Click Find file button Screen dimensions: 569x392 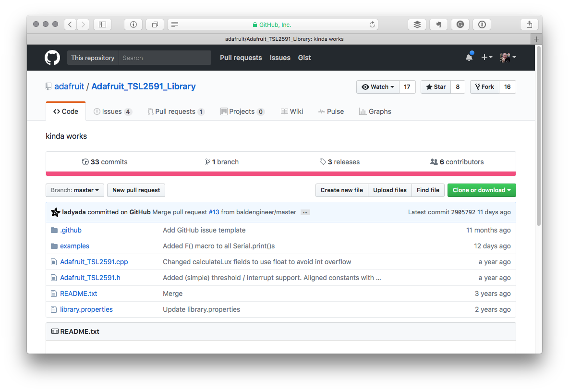point(428,190)
